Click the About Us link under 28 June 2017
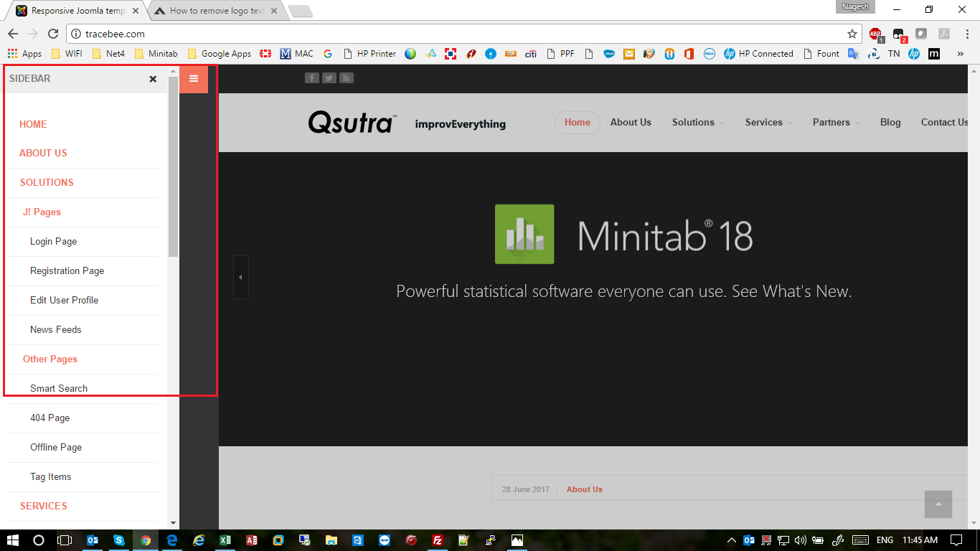This screenshot has height=551, width=980. 585,489
